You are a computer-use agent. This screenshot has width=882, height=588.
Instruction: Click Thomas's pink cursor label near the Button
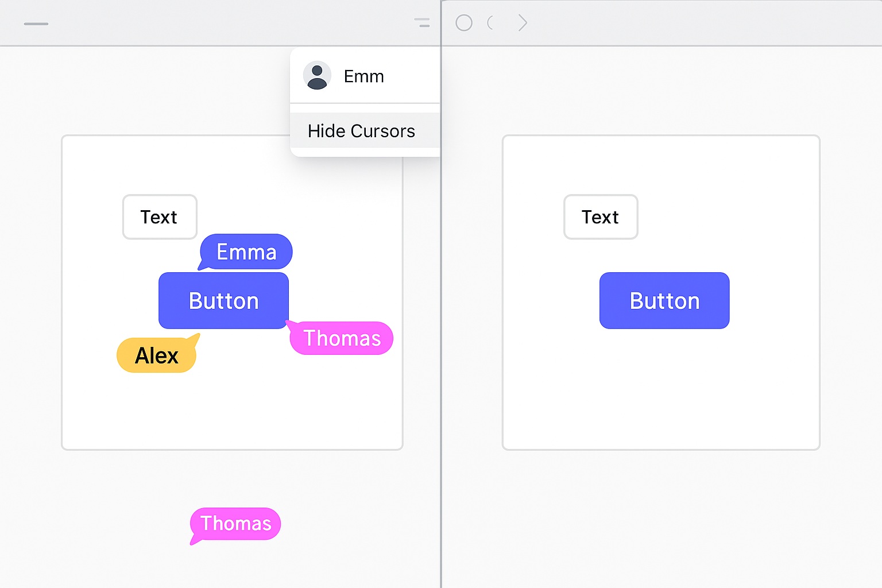coord(341,338)
